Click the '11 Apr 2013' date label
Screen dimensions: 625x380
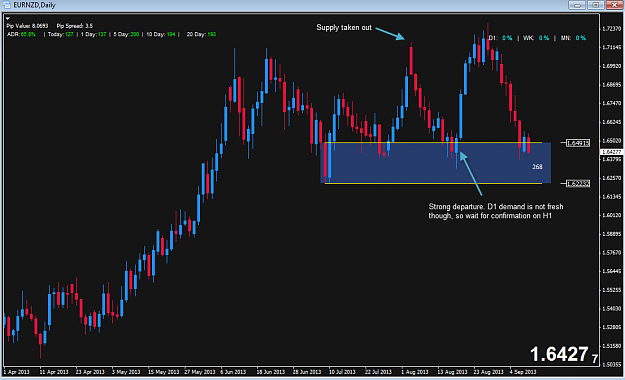[54, 372]
